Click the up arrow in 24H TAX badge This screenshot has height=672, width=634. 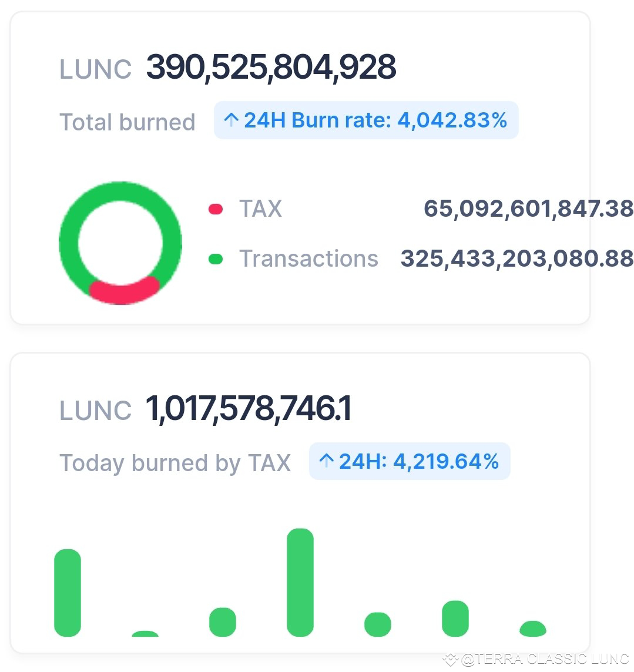point(326,461)
